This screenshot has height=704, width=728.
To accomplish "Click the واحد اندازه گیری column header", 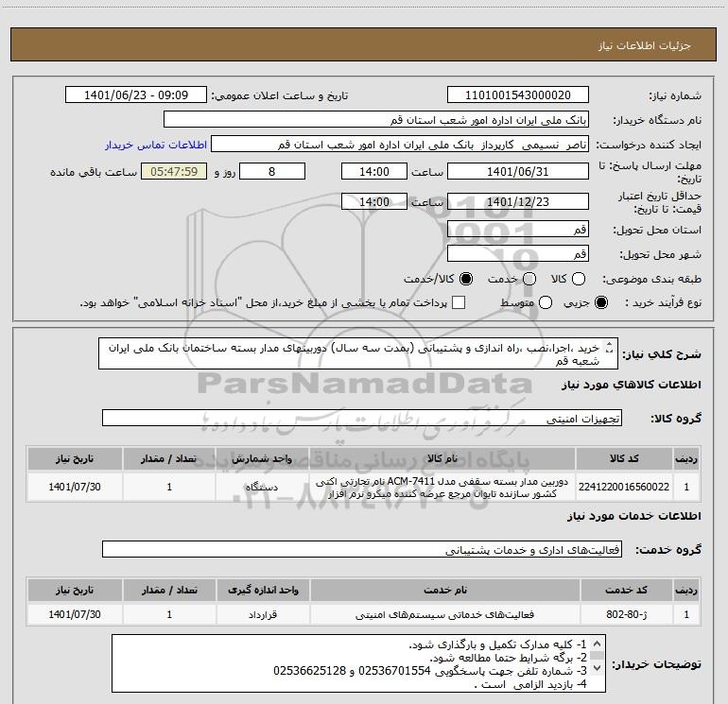I will pyautogui.click(x=263, y=590).
